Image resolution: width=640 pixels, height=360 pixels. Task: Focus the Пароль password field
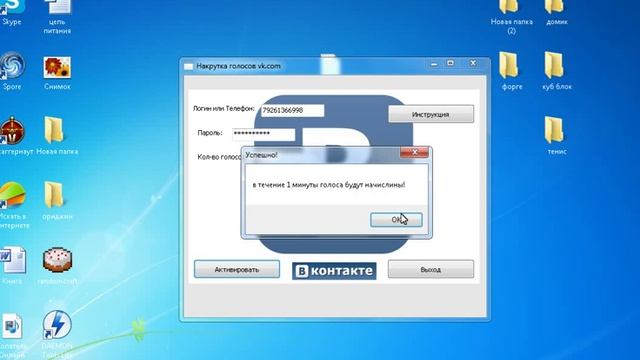[264, 134]
